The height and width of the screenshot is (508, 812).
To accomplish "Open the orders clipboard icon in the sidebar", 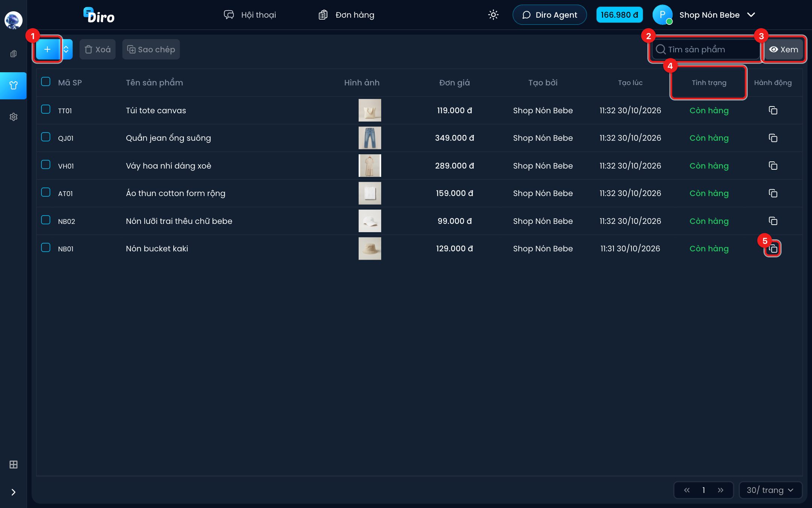I will (13, 54).
